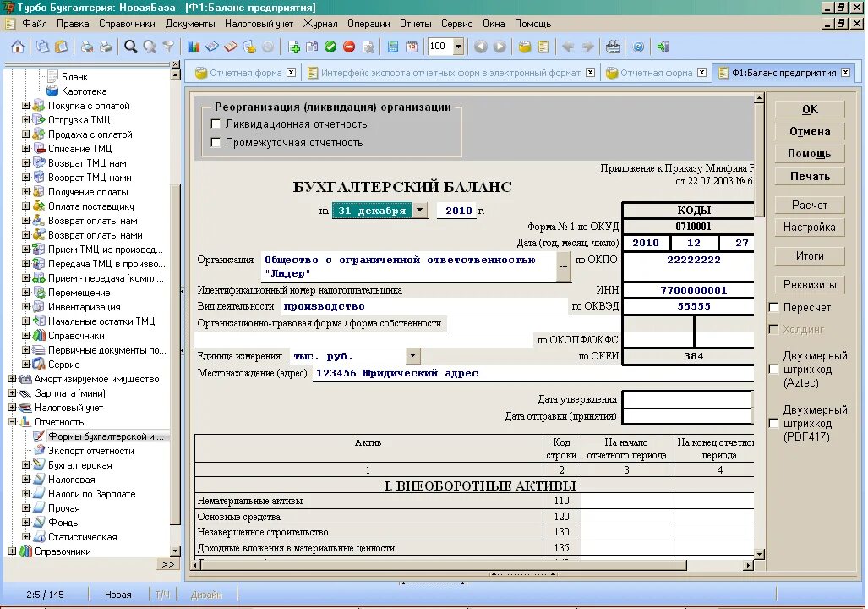Click the Расчет button
Viewport: 868px width, 609px height.
pos(810,205)
